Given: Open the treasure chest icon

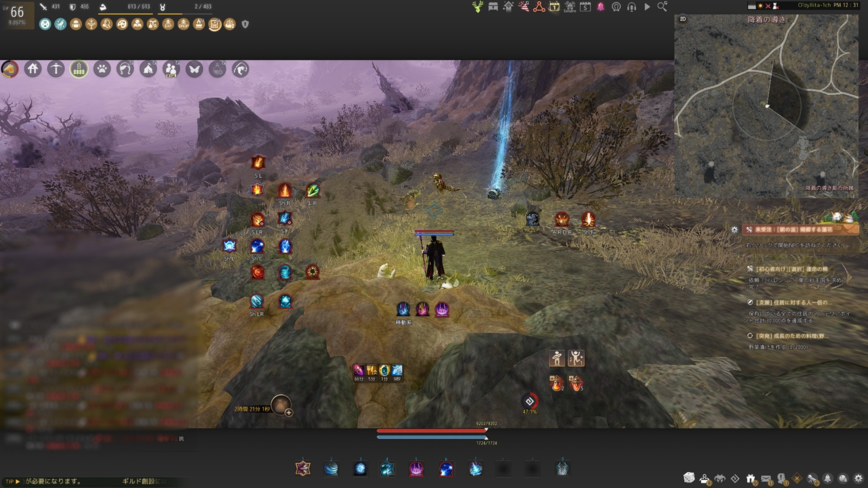Looking at the screenshot, I should click(x=493, y=7).
